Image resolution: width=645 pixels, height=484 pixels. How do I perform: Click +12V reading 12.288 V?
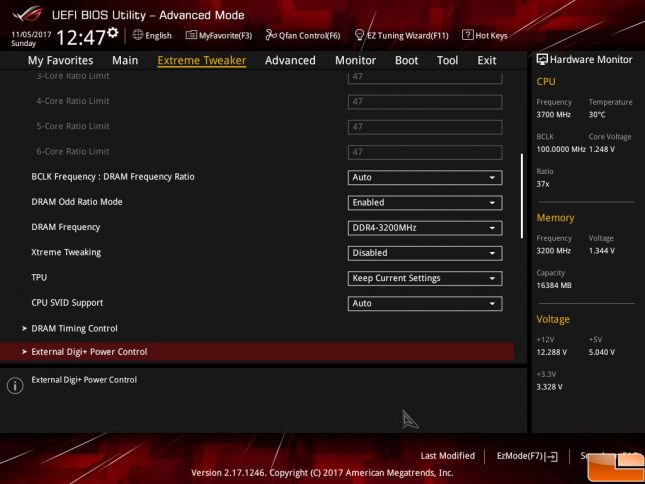pos(552,352)
